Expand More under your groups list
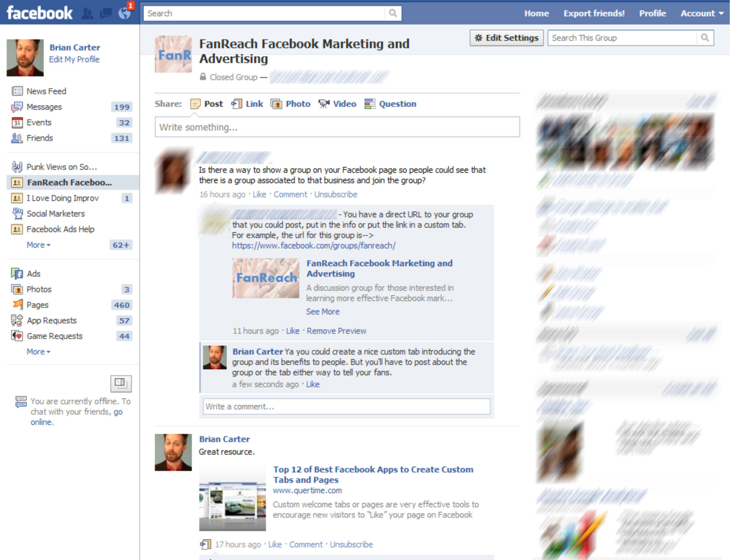The height and width of the screenshot is (560, 731). point(38,245)
